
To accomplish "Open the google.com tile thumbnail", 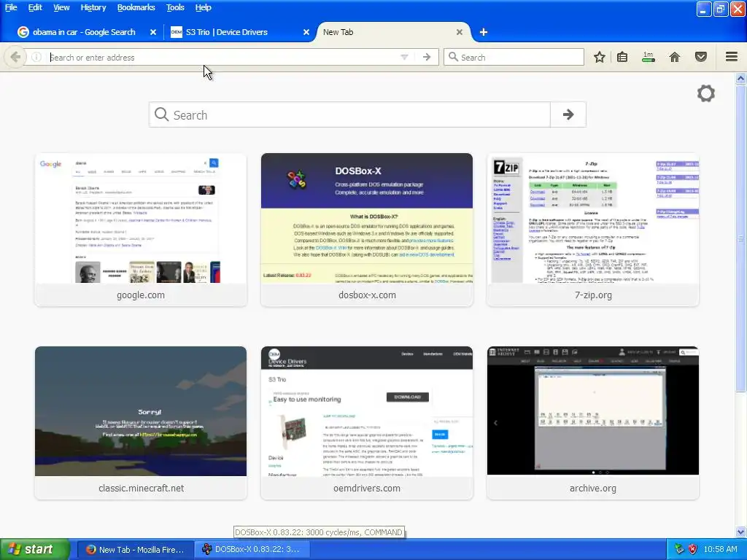I will click(141, 218).
